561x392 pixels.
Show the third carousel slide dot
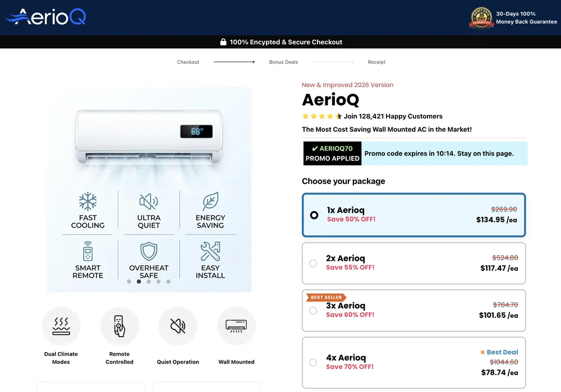(x=149, y=282)
